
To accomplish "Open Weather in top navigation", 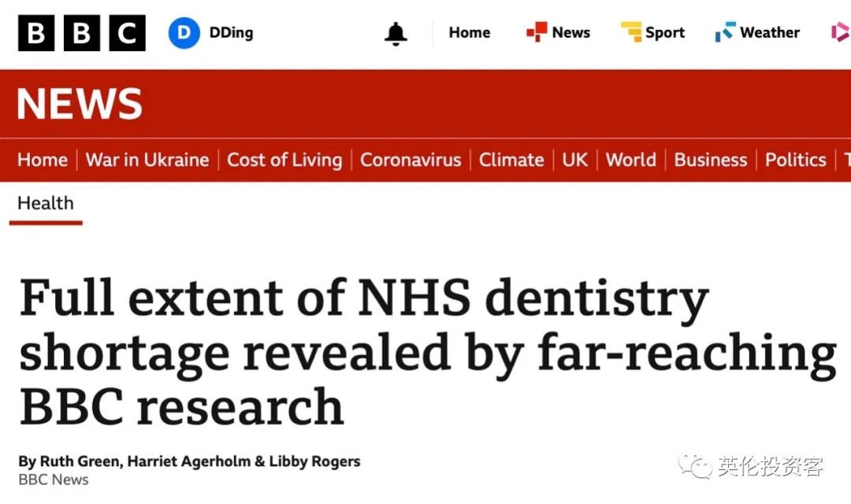I will (x=770, y=32).
